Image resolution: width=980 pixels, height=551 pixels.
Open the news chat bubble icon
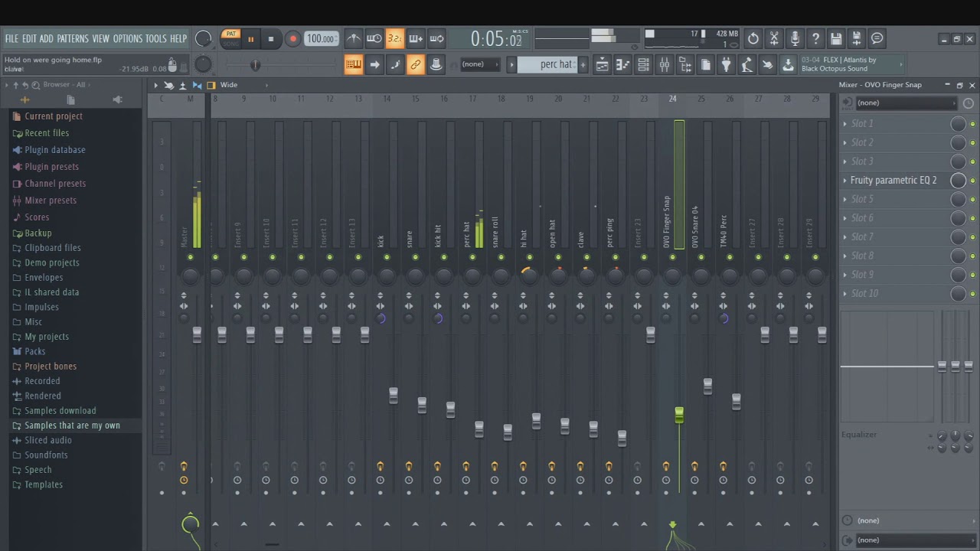coord(877,38)
